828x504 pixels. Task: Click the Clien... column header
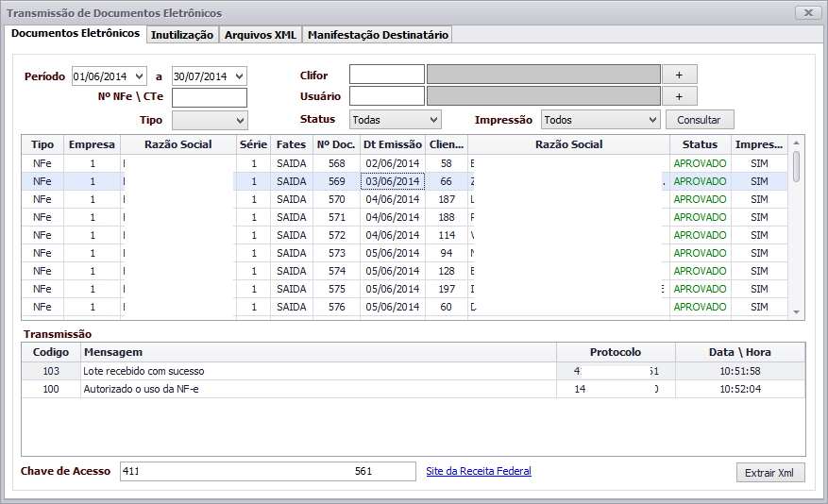(447, 144)
